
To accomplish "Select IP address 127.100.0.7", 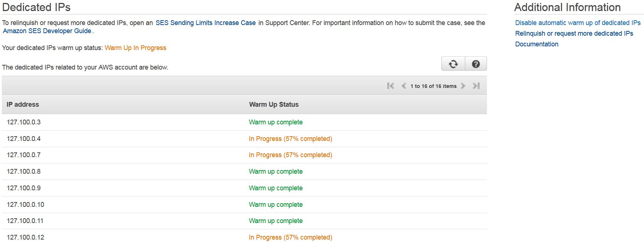I will pyautogui.click(x=24, y=155).
